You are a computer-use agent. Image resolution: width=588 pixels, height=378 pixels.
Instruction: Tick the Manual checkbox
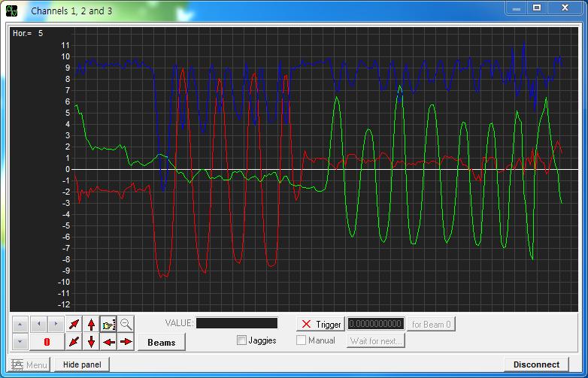pos(301,340)
